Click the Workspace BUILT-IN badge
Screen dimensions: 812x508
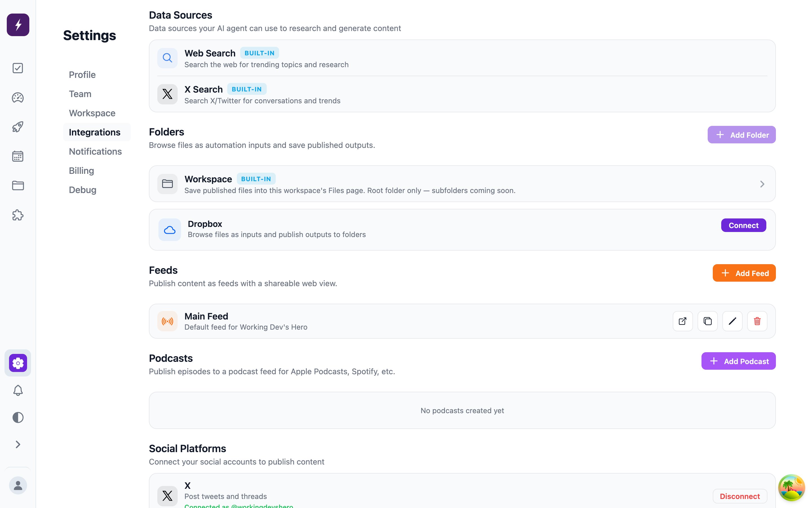click(x=256, y=179)
